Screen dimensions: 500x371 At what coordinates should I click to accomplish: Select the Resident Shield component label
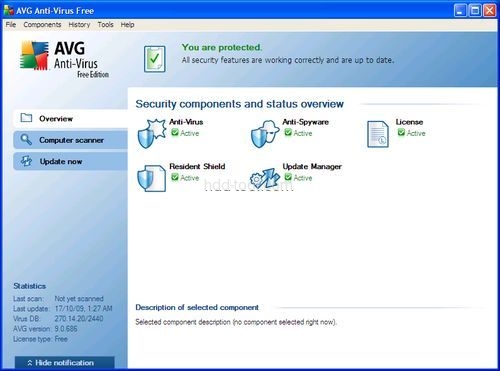(197, 166)
